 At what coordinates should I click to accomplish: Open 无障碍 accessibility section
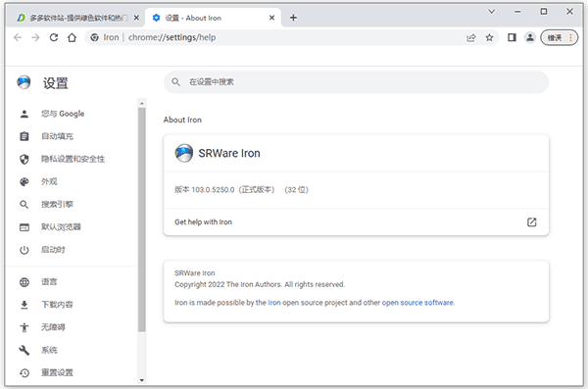point(72,327)
